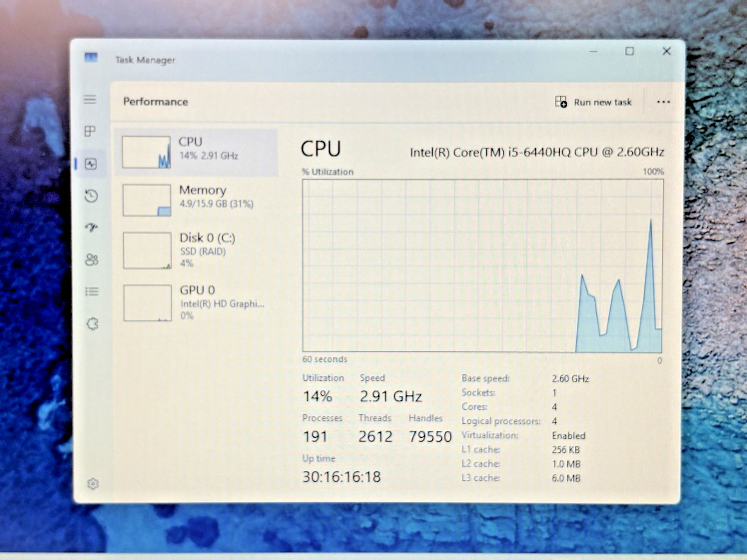Open the Services page icon
The height and width of the screenshot is (560, 747).
coord(92,323)
